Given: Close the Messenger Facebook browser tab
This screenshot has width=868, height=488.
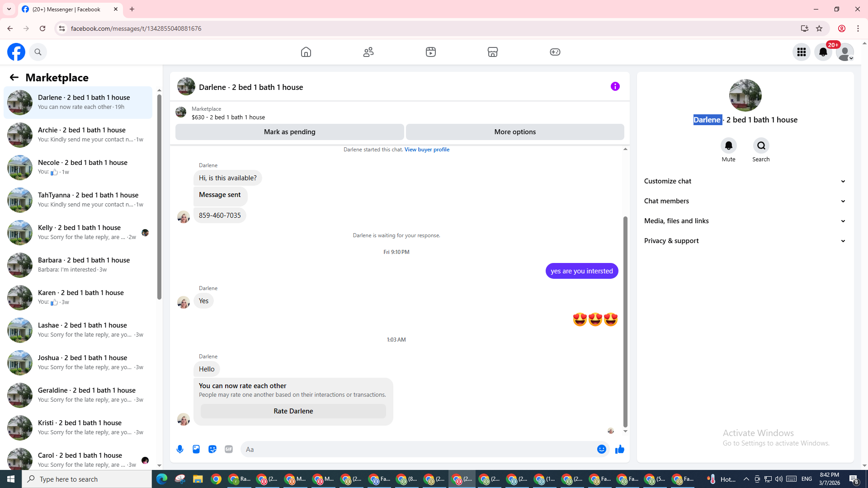Looking at the screenshot, I should (116, 9).
